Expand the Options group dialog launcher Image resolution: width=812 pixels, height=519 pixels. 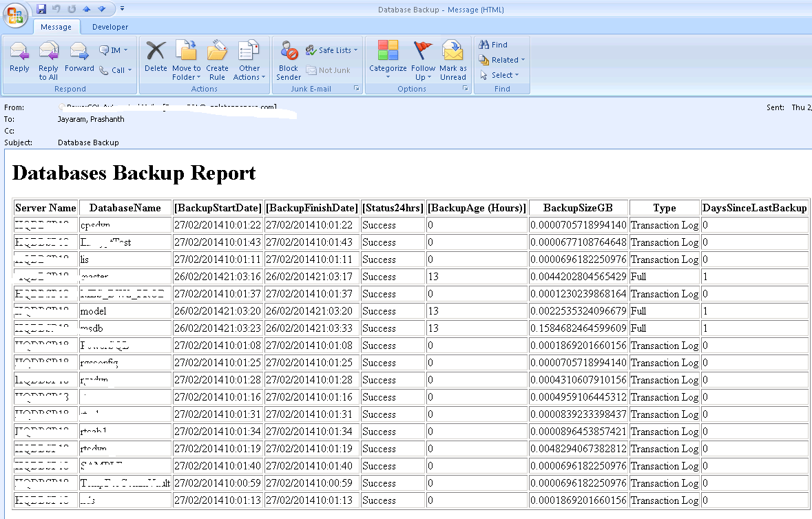466,89
